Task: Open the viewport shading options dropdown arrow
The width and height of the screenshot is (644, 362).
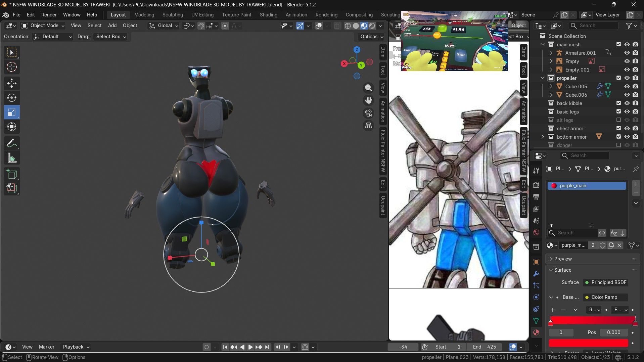Action: click(380, 26)
